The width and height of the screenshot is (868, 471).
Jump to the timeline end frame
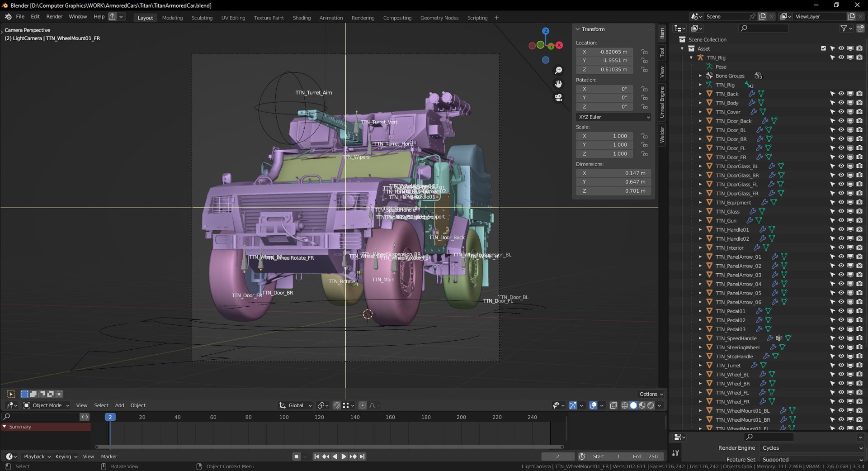363,457
